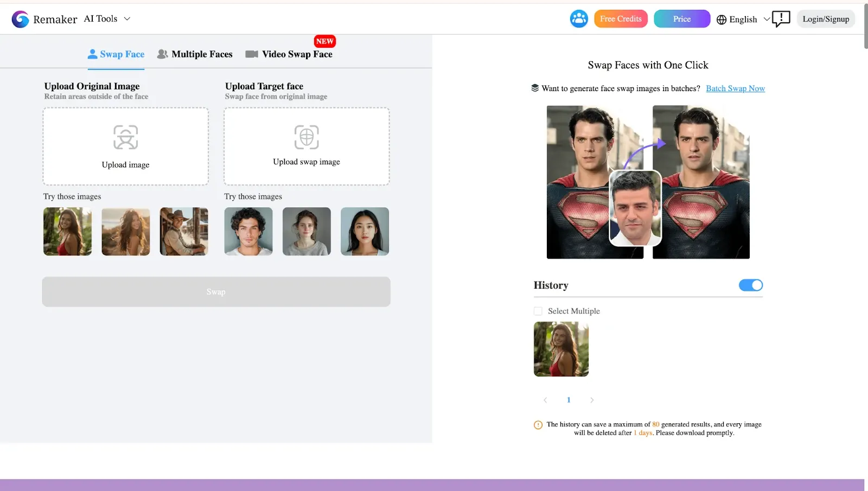Click the Upload swap image drop zone
Image resolution: width=868 pixels, height=491 pixels.
coord(307,146)
